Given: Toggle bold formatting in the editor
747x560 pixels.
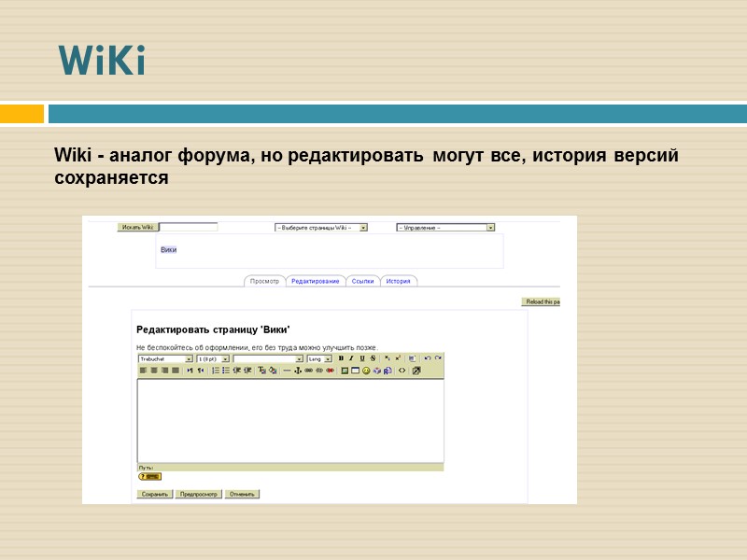Looking at the screenshot, I should click(x=341, y=358).
